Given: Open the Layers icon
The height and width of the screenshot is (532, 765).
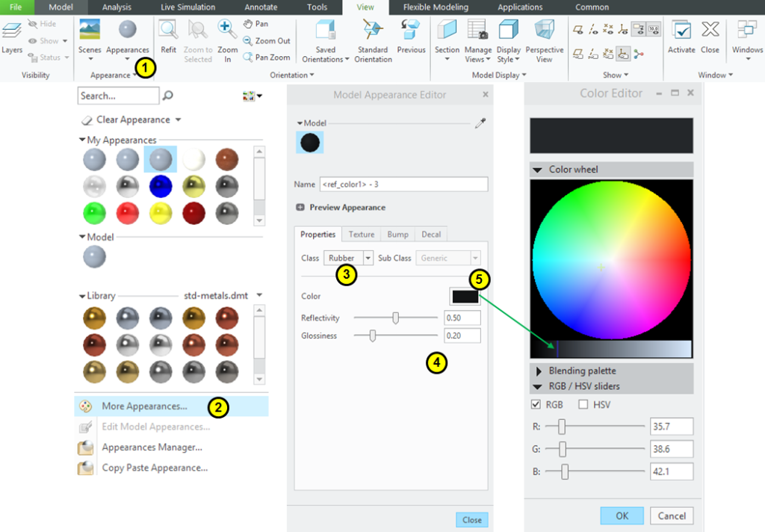Looking at the screenshot, I should click(12, 32).
